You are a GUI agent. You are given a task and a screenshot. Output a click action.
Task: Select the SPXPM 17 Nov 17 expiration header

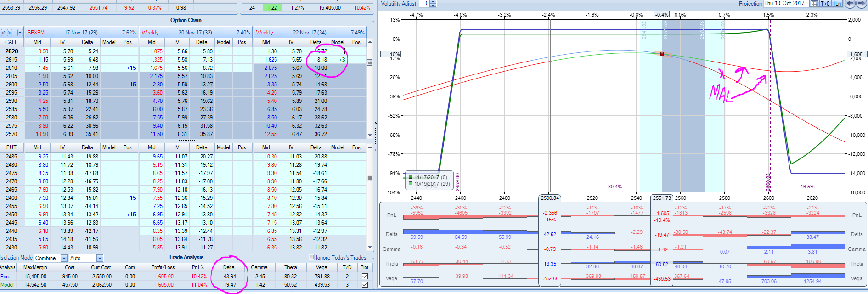point(81,33)
